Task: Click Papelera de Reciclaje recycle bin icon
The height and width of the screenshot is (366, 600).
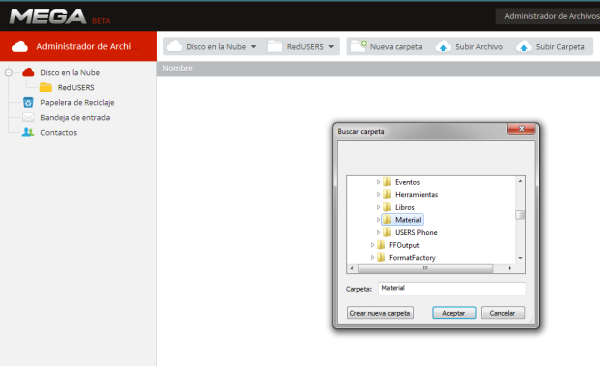Action: click(28, 102)
